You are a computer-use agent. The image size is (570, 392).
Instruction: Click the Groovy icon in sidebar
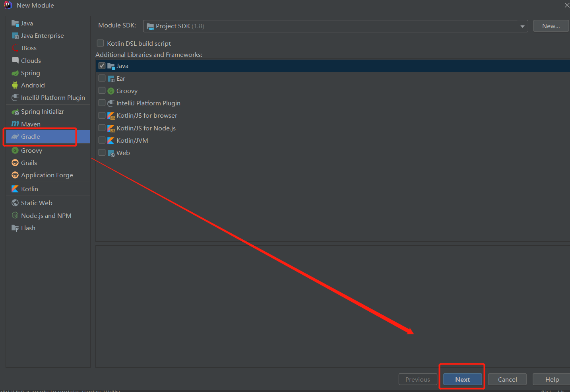(x=15, y=150)
